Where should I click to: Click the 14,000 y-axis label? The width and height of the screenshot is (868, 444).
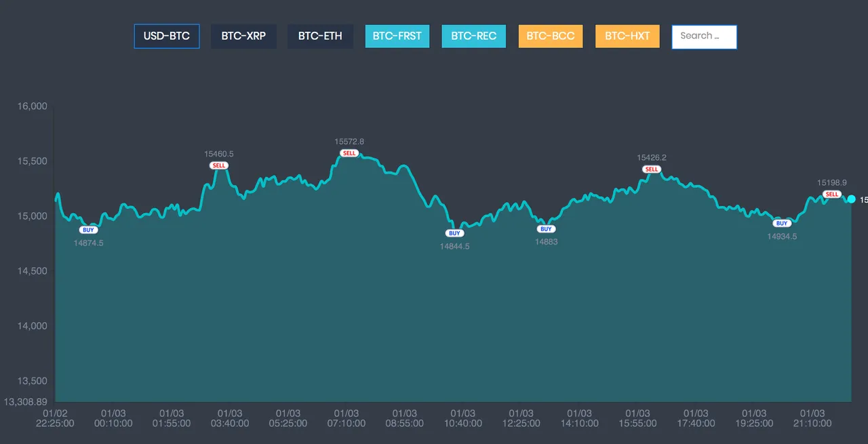tap(32, 326)
